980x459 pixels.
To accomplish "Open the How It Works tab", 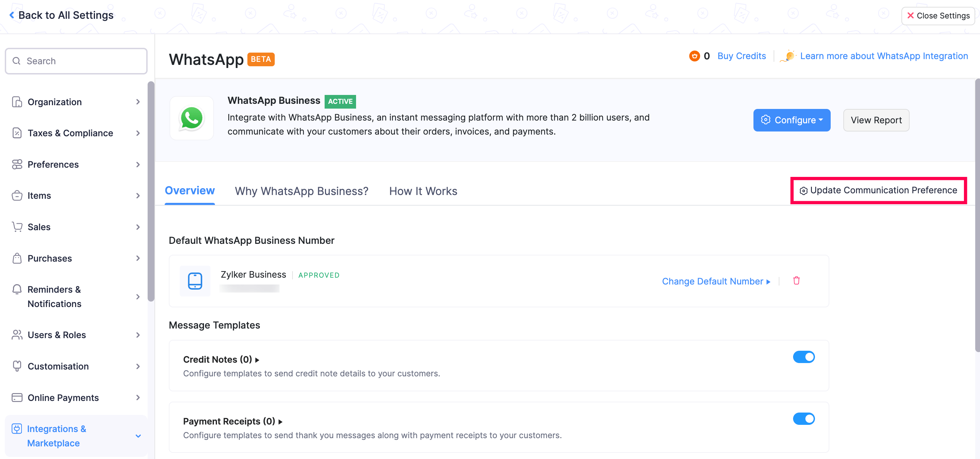I will [x=423, y=191].
